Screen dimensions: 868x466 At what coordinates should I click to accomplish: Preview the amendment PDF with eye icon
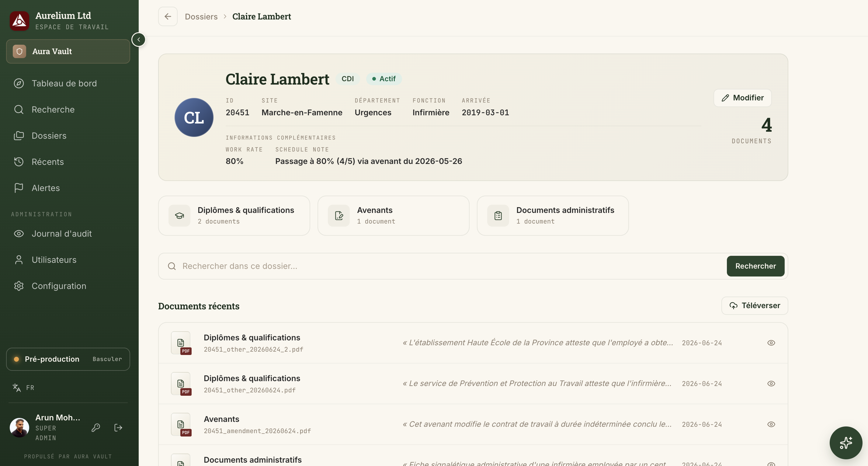[x=771, y=424]
